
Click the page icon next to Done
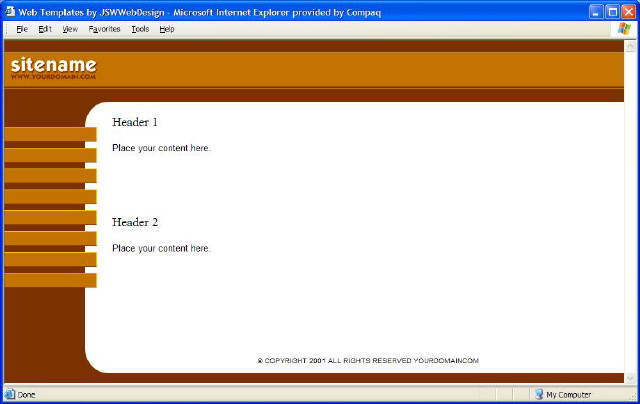point(10,394)
